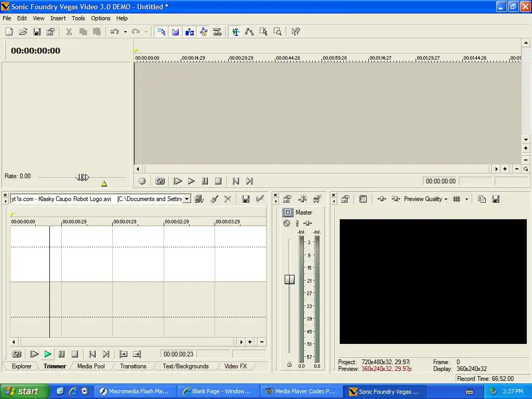The width and height of the screenshot is (532, 399).
Task: Stop playback on the main transport
Action: point(218,181)
